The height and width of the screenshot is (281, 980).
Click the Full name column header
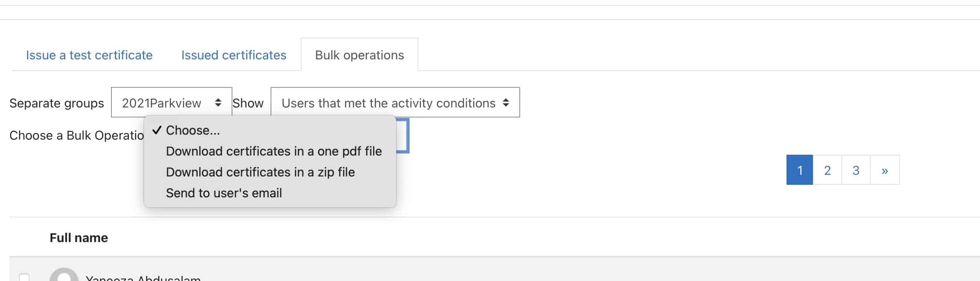(79, 238)
